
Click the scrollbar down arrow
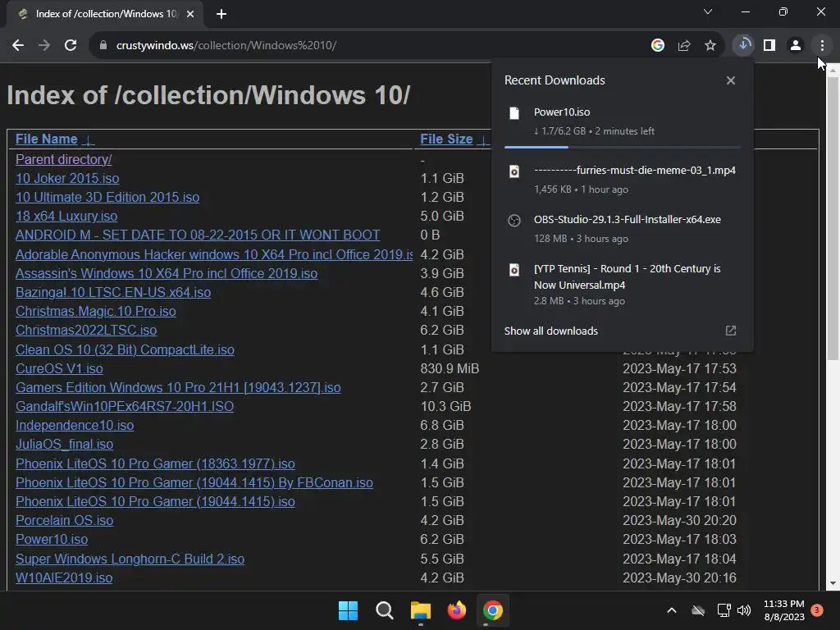(x=833, y=583)
